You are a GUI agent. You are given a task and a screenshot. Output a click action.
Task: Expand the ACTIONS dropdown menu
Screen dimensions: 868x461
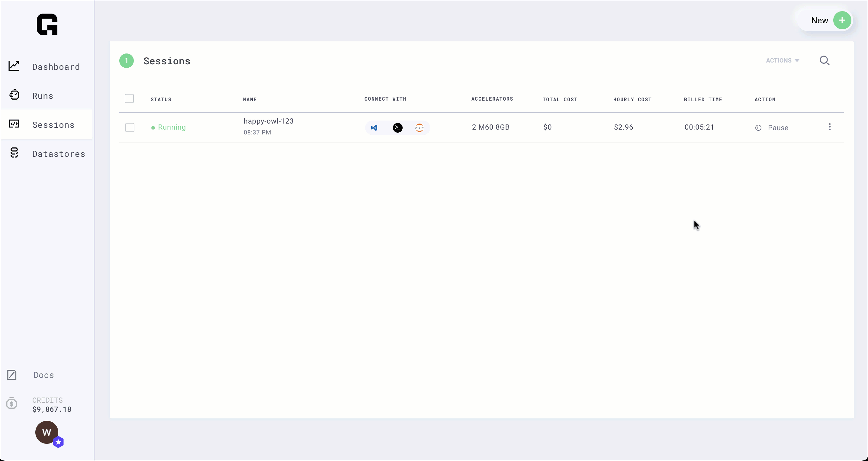(x=783, y=60)
